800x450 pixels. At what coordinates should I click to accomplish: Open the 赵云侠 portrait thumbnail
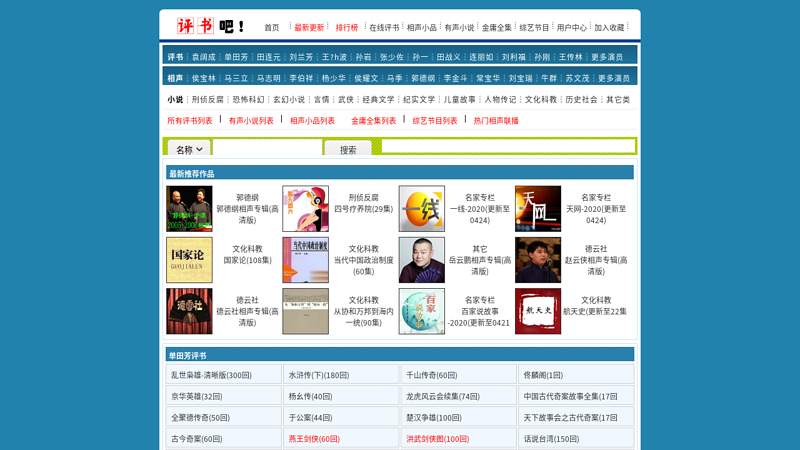tap(538, 260)
